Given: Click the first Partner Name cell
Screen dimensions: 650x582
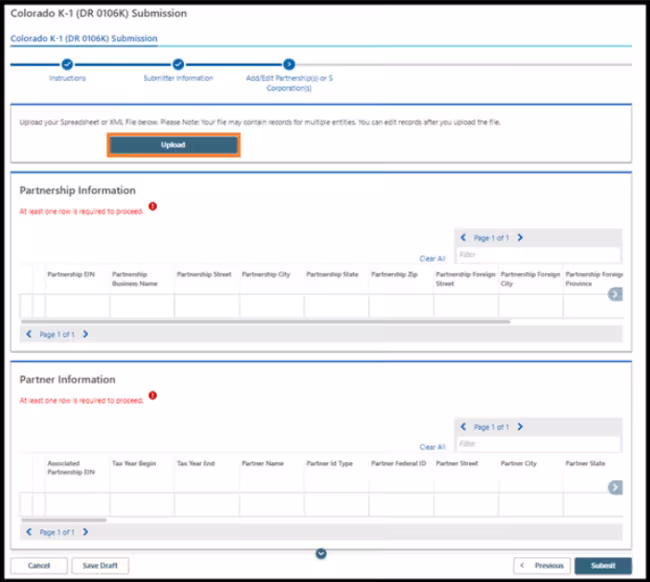Looking at the screenshot, I should point(272,504).
